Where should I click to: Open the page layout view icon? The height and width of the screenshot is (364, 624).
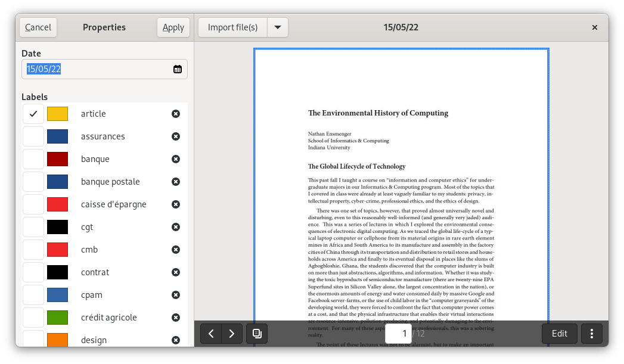click(x=257, y=334)
